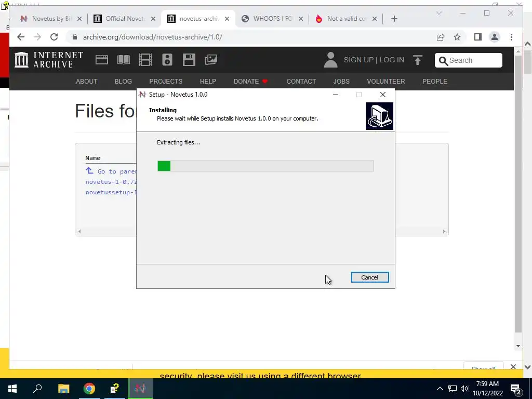Minimize the Novetus Setup window
The width and height of the screenshot is (532, 399).
336,95
